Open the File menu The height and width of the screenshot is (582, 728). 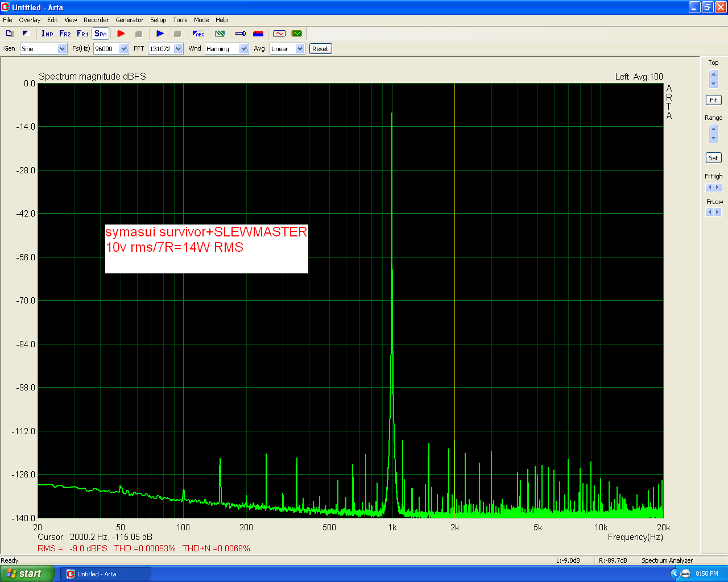pyautogui.click(x=7, y=20)
